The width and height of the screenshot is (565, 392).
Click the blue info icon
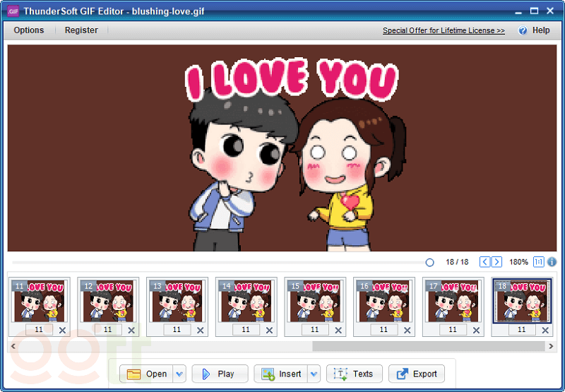tap(552, 262)
